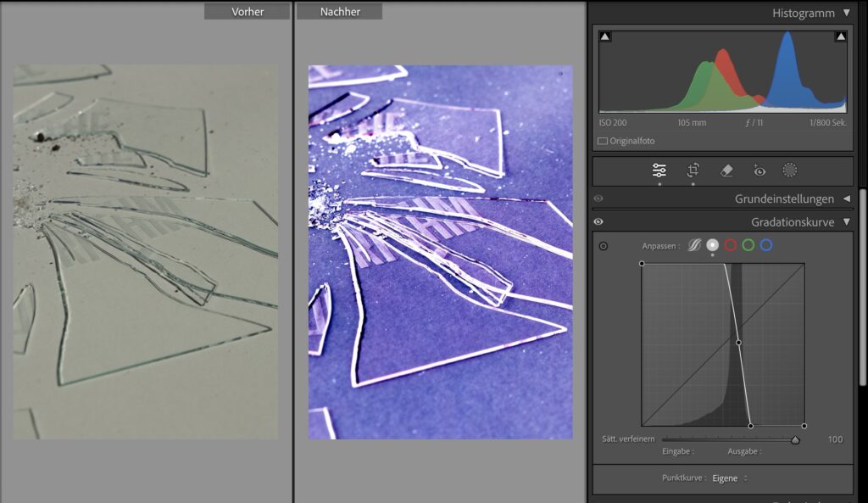Select the middle curve point on the tone curve
This screenshot has height=503, width=868.
[738, 343]
